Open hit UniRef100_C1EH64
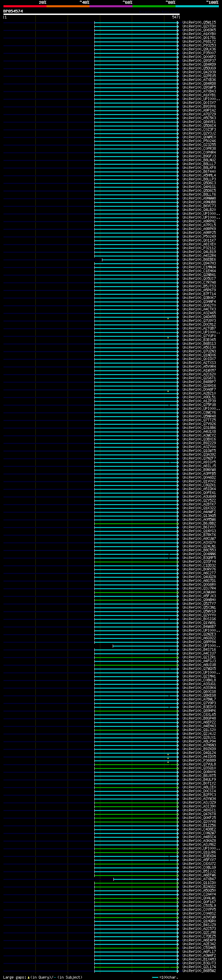This screenshot has width=222, height=980. [199, 271]
